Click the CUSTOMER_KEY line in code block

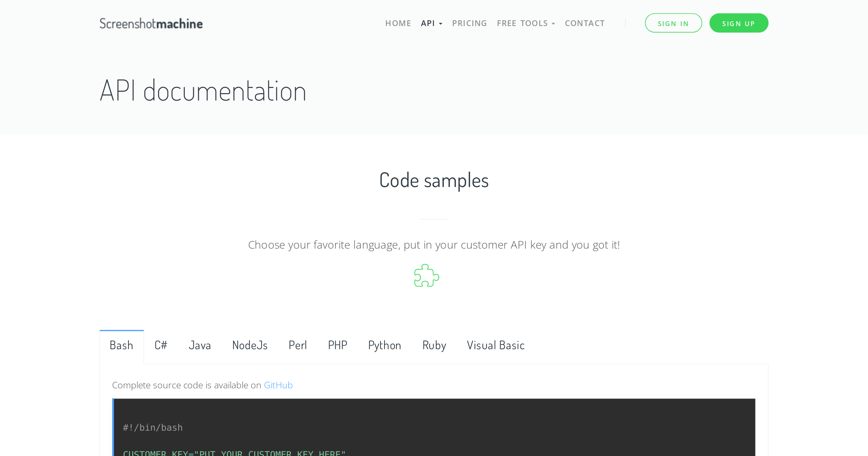pos(234,453)
